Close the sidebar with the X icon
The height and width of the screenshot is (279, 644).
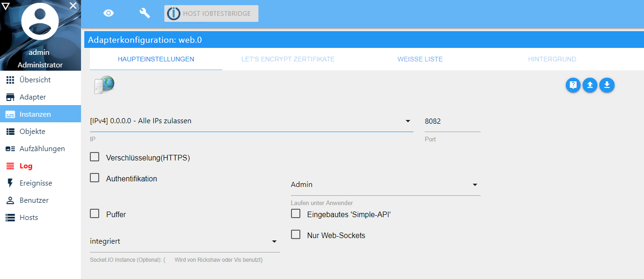pyautogui.click(x=73, y=6)
